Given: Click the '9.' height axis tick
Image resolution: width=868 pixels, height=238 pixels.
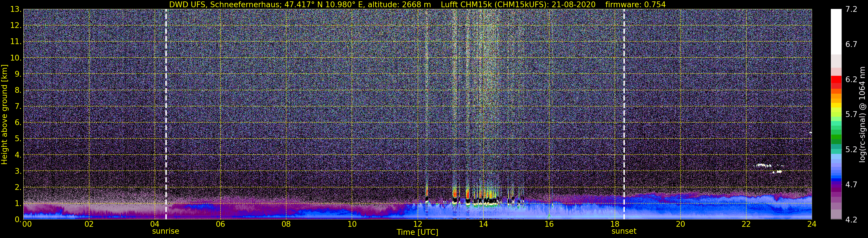Looking at the screenshot, I should point(18,74).
